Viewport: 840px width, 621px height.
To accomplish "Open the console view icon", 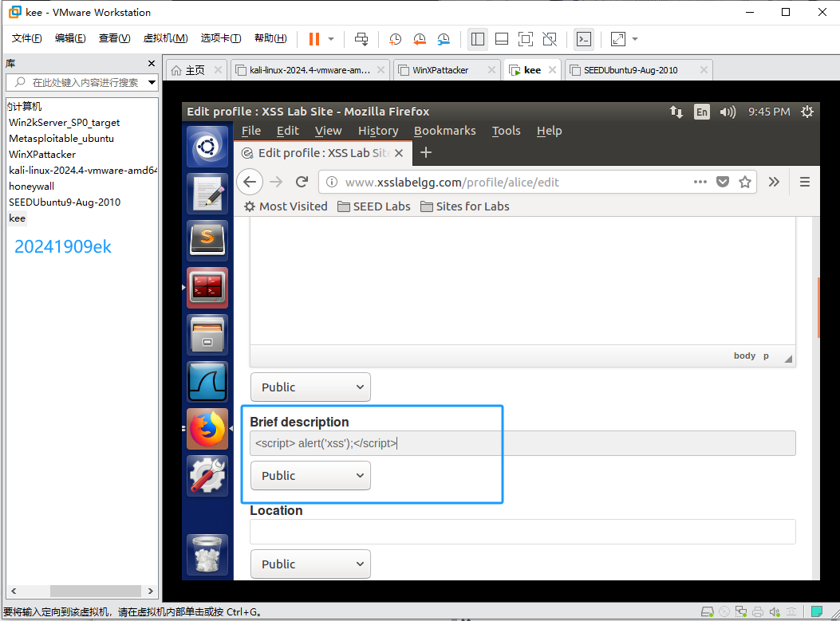I will tap(583, 38).
